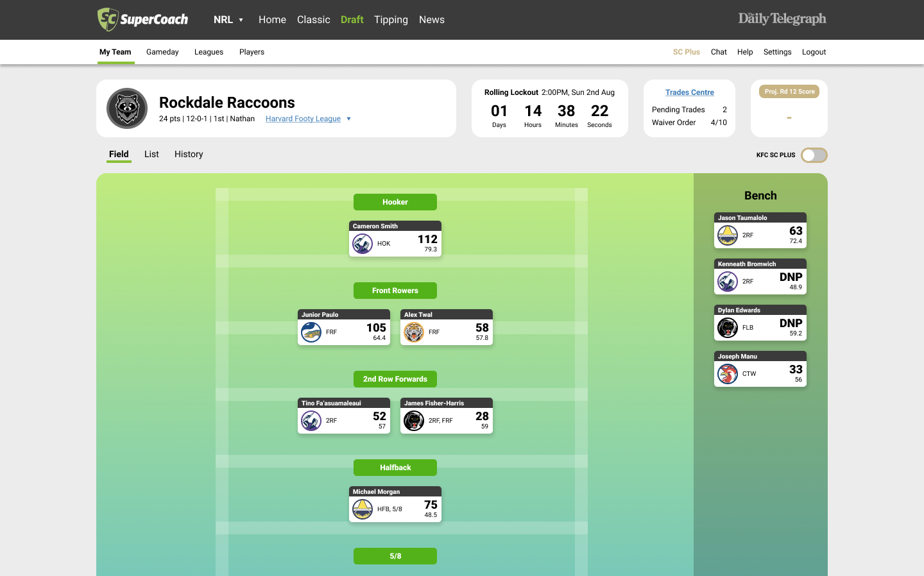Select the James Fisher-Harris player name
924x576 pixels.
pyautogui.click(x=434, y=403)
